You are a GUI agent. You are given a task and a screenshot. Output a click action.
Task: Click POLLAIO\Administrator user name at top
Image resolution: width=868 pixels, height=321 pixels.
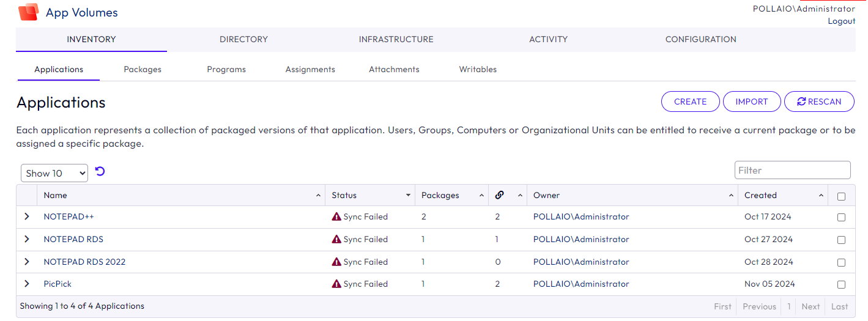coord(804,9)
